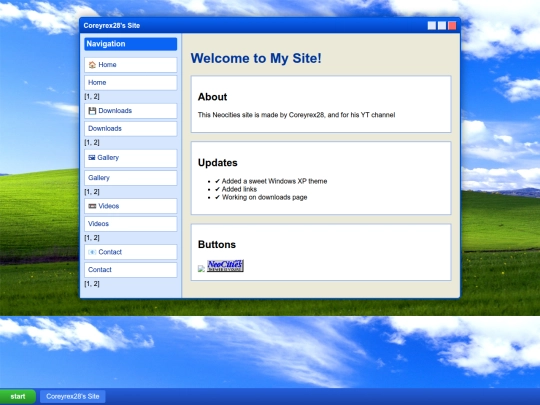Close the Coreyrex28's Site window
This screenshot has height=405, width=540.
click(x=452, y=25)
